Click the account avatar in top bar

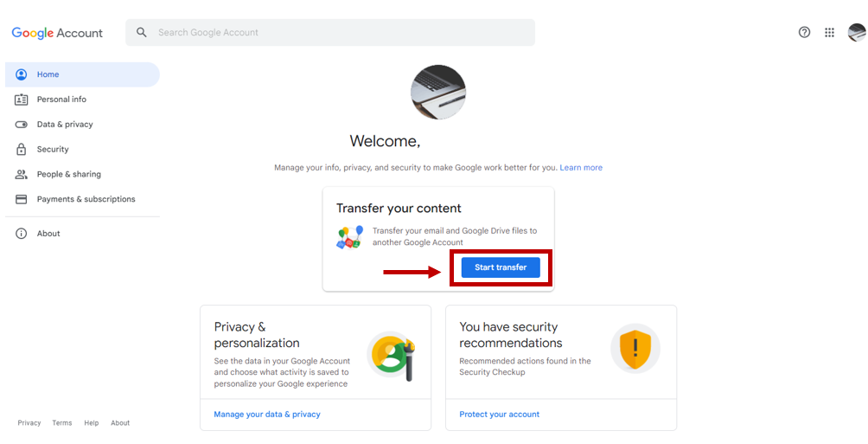point(856,33)
